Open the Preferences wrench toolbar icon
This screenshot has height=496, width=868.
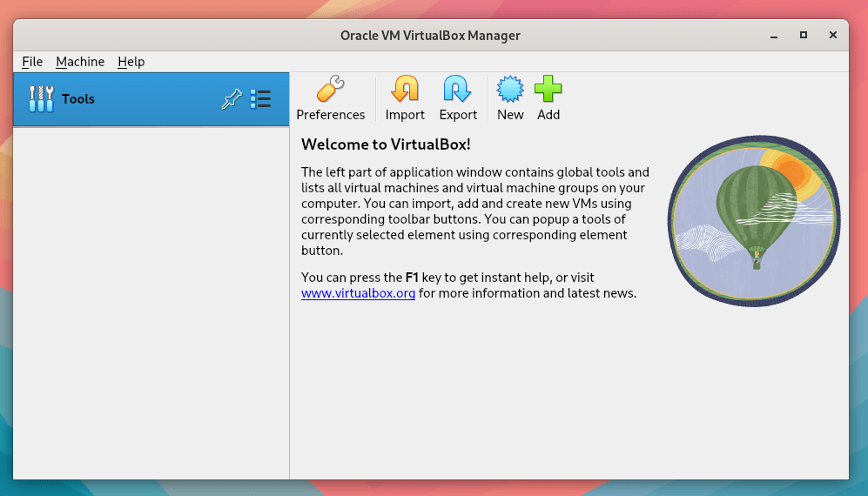point(331,89)
